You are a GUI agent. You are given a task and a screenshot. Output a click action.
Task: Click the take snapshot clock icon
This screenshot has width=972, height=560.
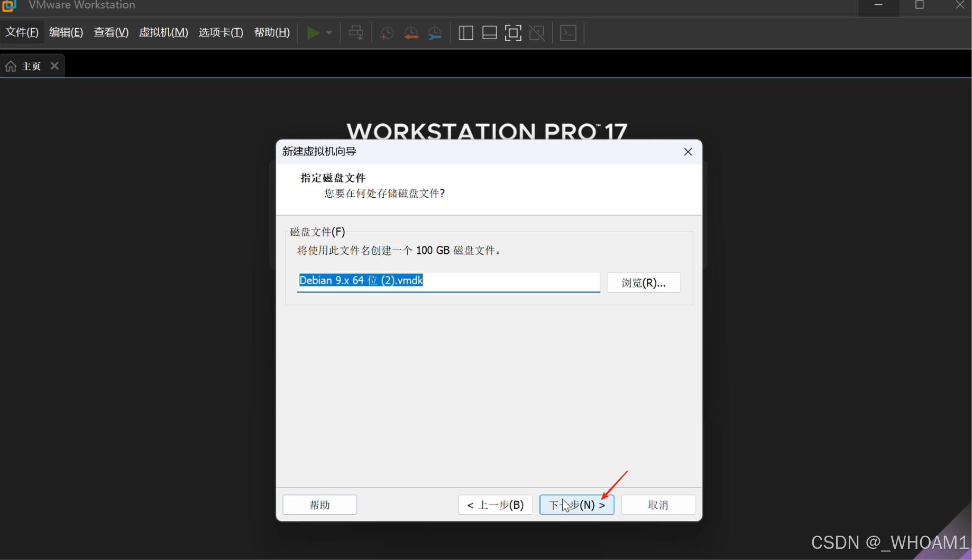click(x=387, y=33)
